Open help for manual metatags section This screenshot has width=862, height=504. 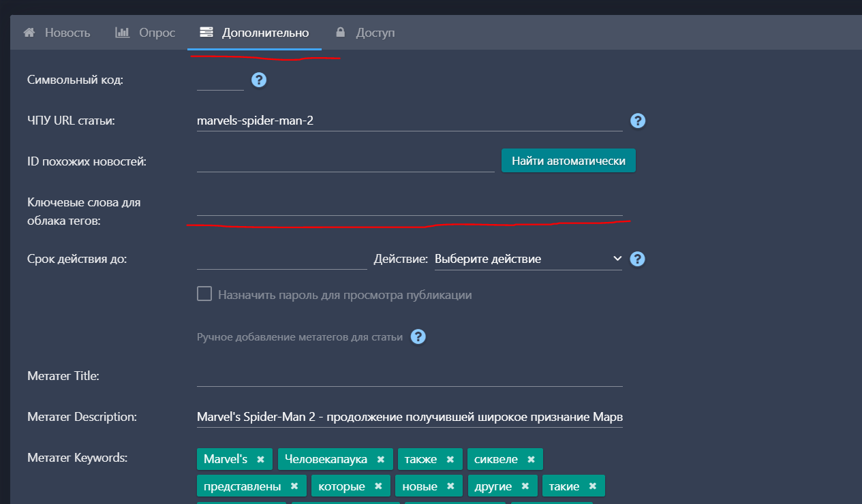(x=418, y=337)
